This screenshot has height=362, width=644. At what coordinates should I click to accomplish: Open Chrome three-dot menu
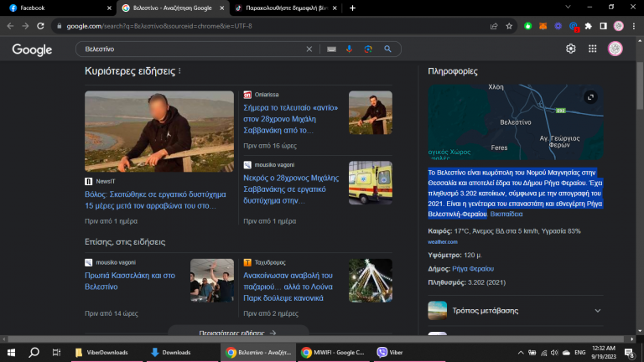pyautogui.click(x=633, y=26)
